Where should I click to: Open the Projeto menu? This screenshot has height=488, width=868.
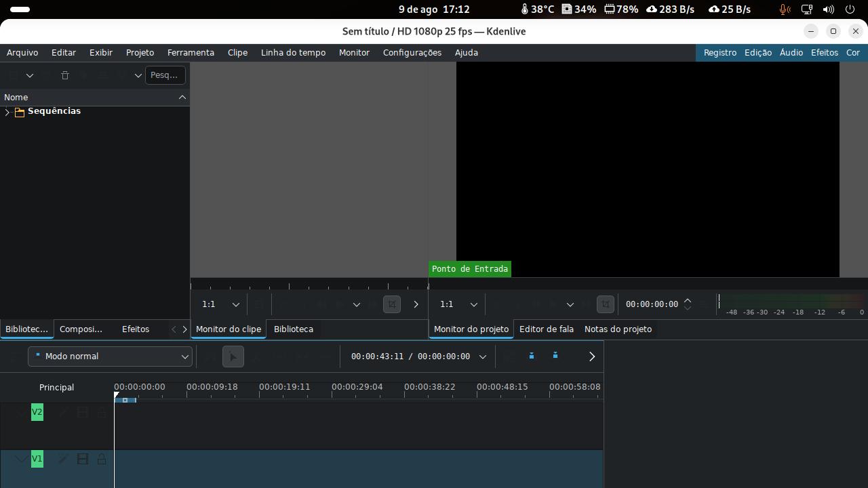pyautogui.click(x=140, y=52)
